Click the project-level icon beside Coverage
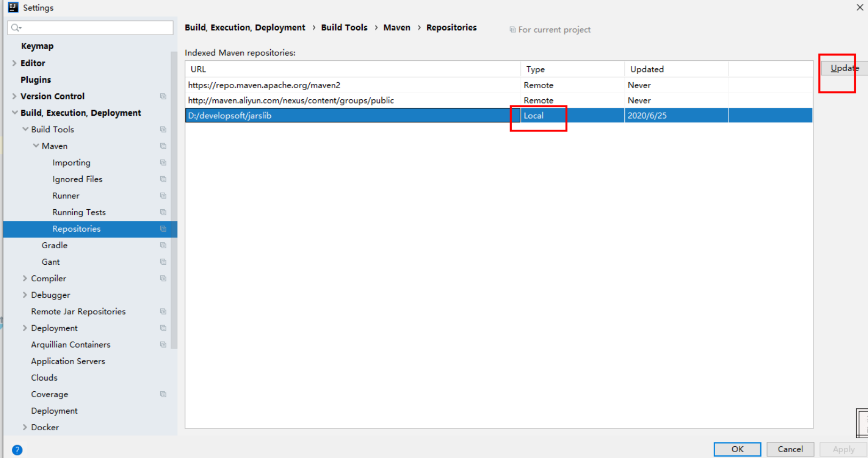Viewport: 868px width, 458px height. [x=163, y=394]
